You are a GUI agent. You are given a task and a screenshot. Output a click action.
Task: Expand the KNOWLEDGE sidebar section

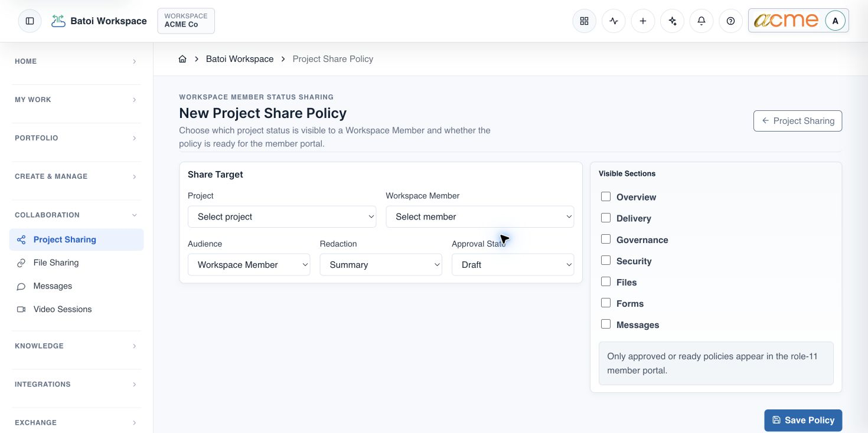pyautogui.click(x=77, y=346)
